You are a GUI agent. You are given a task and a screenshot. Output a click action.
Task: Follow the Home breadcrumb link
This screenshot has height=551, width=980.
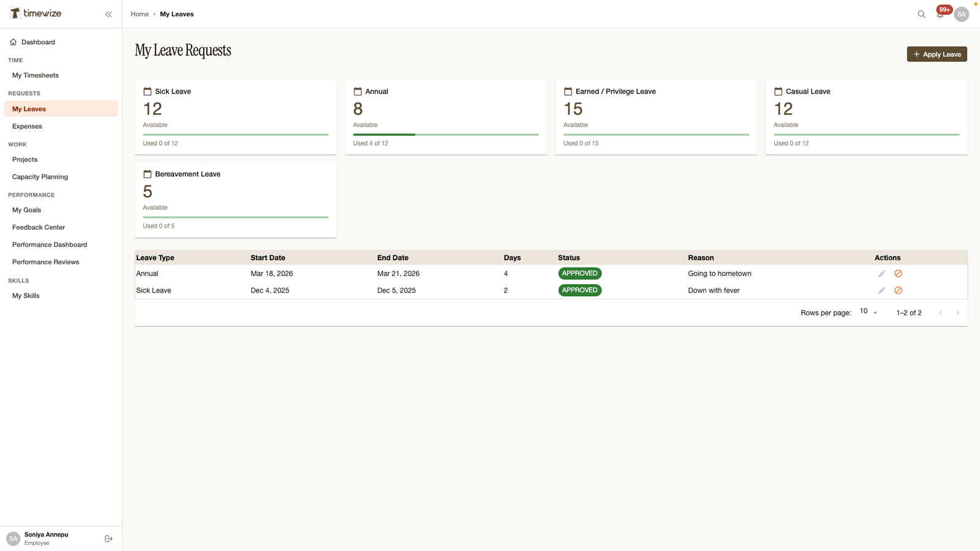[x=140, y=14]
